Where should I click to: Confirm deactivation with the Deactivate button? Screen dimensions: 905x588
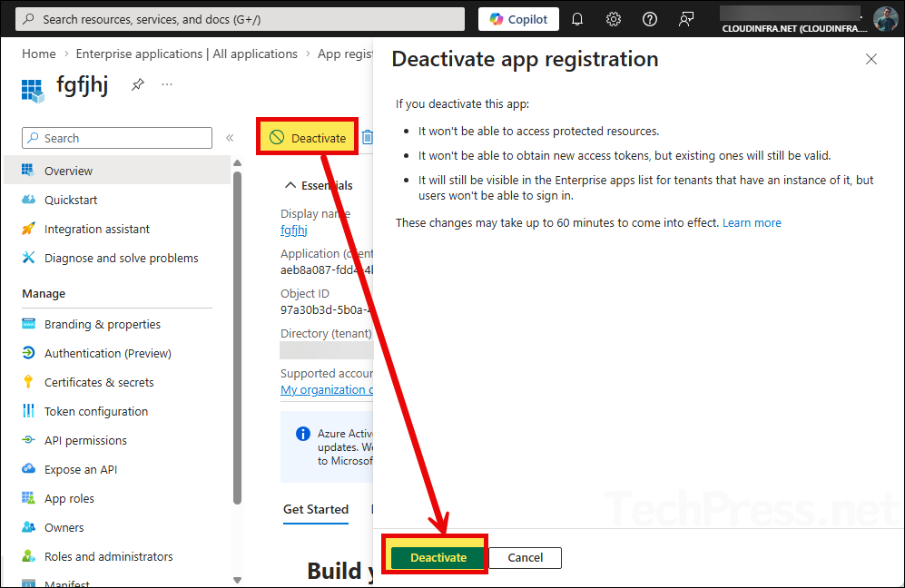437,557
